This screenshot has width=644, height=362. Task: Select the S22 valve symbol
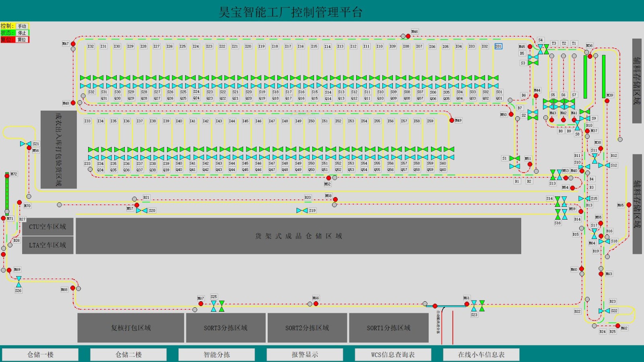[604, 311]
